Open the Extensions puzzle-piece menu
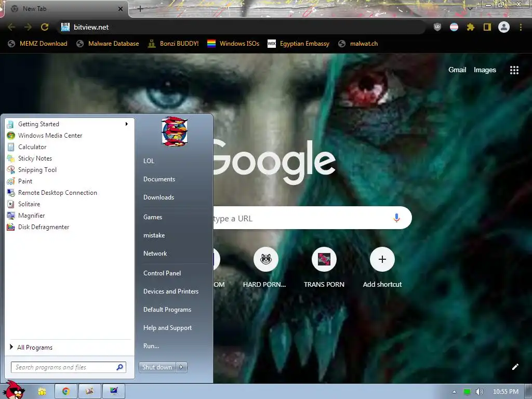Screen dimensions: 532x399 click(x=470, y=27)
